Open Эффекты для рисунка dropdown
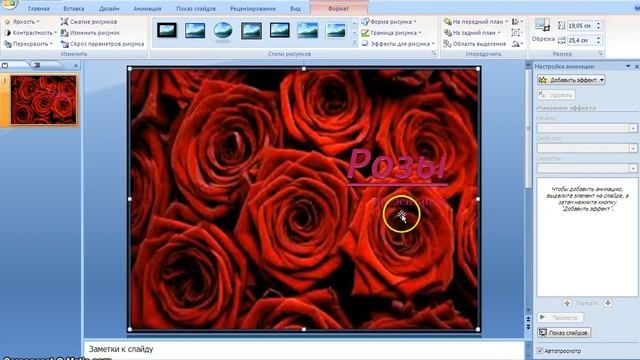The width and height of the screenshot is (640, 360). pos(398,44)
